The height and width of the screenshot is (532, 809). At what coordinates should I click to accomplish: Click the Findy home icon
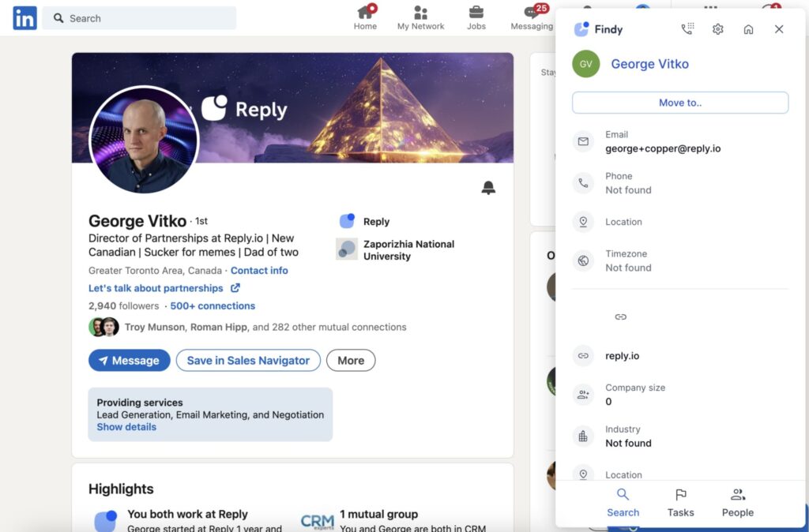748,28
